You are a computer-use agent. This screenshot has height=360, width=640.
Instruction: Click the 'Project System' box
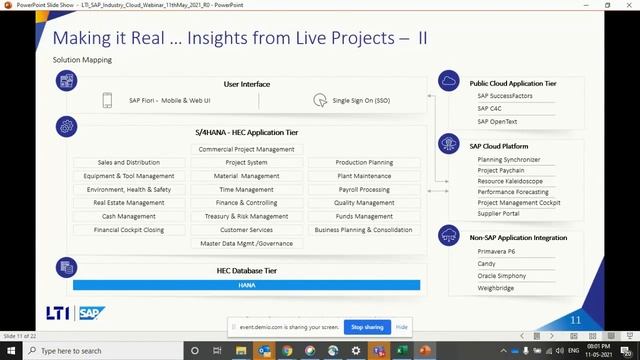coord(247,162)
